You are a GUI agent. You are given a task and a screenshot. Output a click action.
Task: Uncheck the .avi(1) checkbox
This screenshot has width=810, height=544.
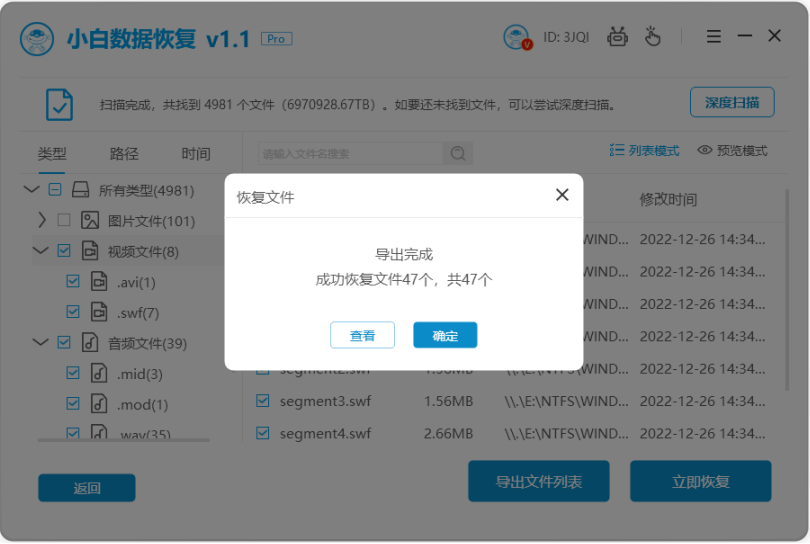coord(73,282)
